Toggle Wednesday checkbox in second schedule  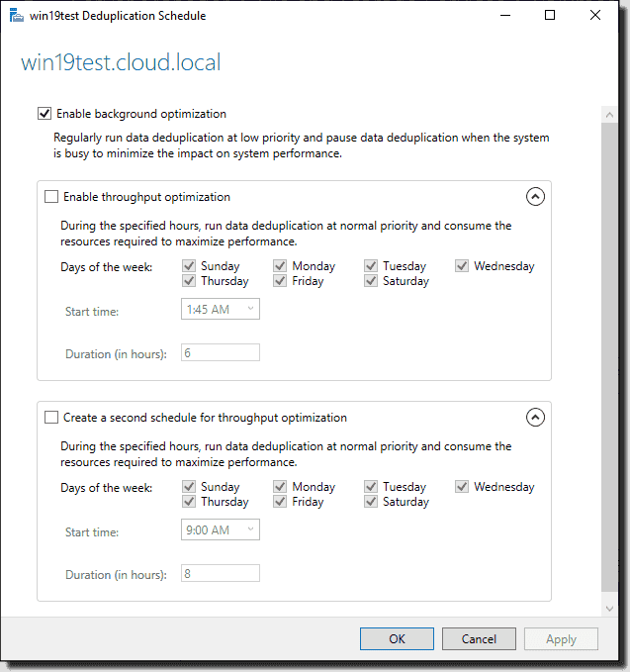462,487
